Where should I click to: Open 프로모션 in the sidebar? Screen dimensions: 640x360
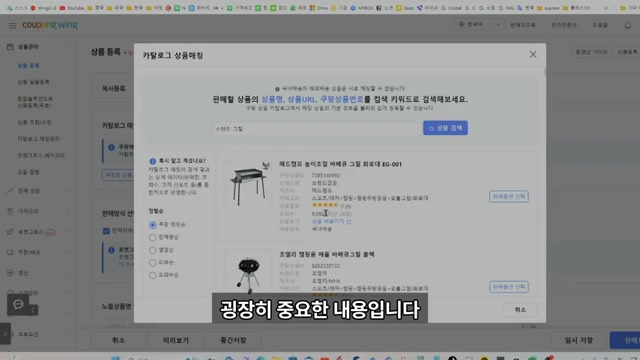tap(28, 334)
